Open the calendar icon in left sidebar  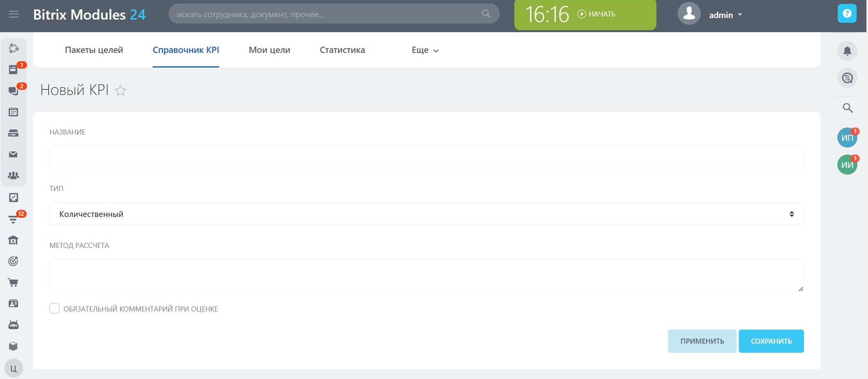(13, 112)
